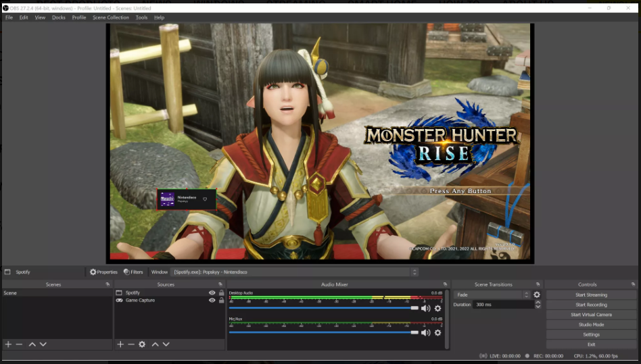Open the Edit menu
Screen dimensions: 641x364
click(x=24, y=18)
